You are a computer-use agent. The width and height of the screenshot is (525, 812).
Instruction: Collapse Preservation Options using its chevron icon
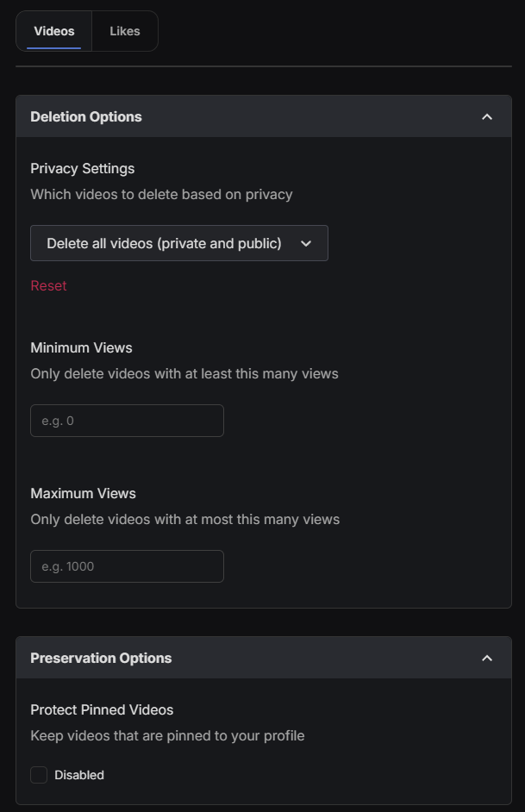pyautogui.click(x=487, y=658)
